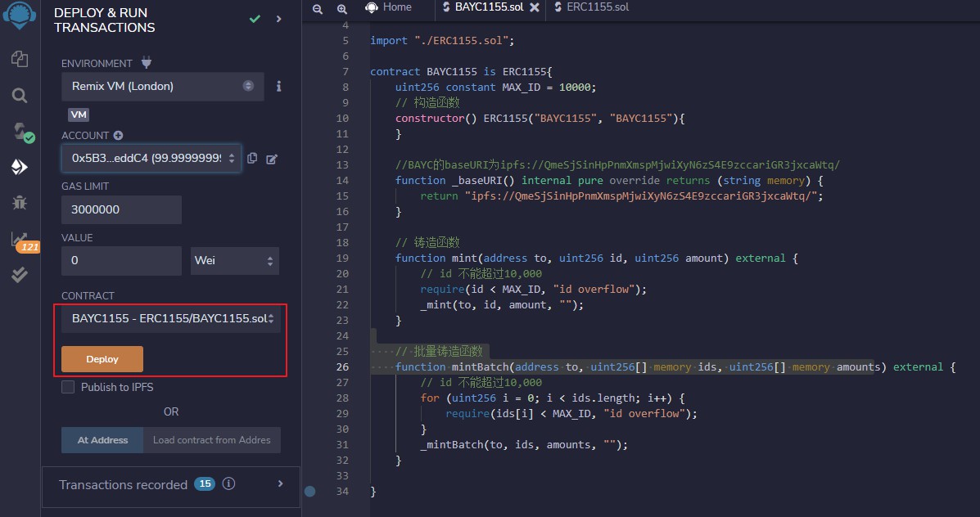Open the Wei unit dropdown
This screenshot has height=517, width=980.
pos(235,260)
